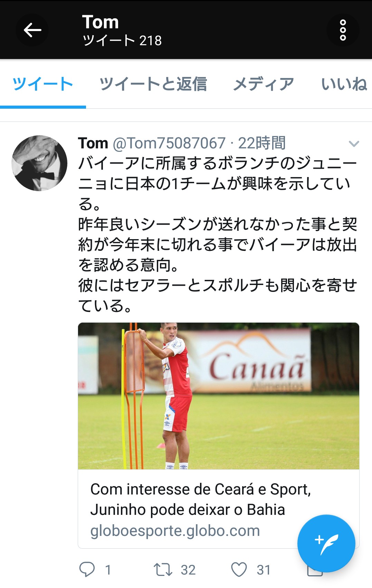Select the ツイート tab
372x588 pixels.
(x=43, y=84)
